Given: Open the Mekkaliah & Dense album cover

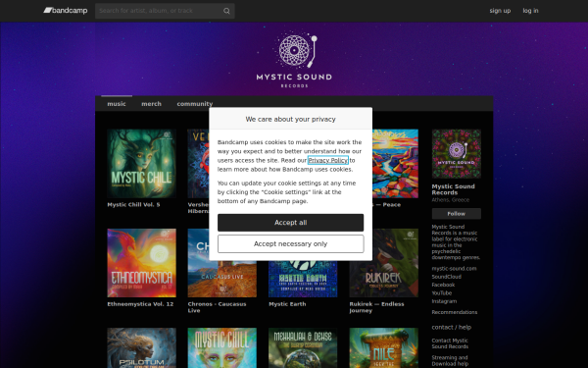Looking at the screenshot, I should (x=303, y=347).
